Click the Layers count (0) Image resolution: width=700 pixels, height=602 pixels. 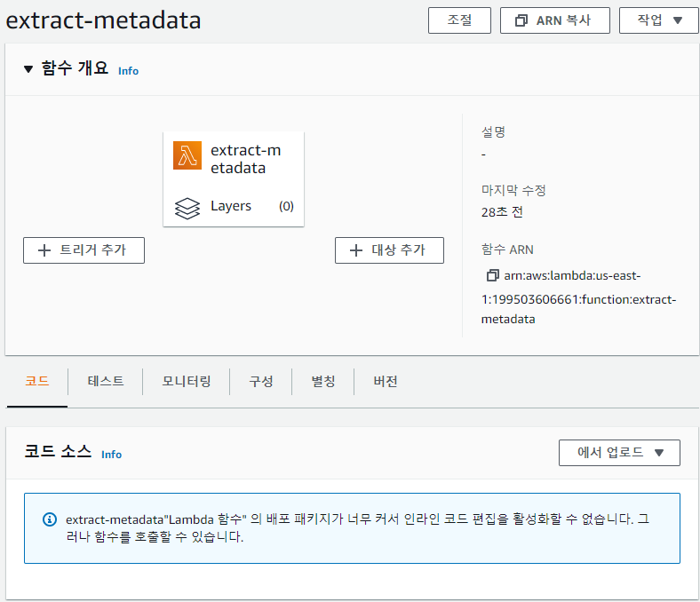pyautogui.click(x=286, y=206)
